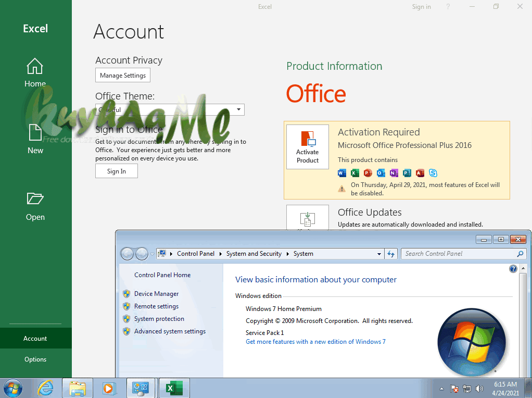This screenshot has width=532, height=398.
Task: Open the address bar history dropdown
Action: point(379,254)
